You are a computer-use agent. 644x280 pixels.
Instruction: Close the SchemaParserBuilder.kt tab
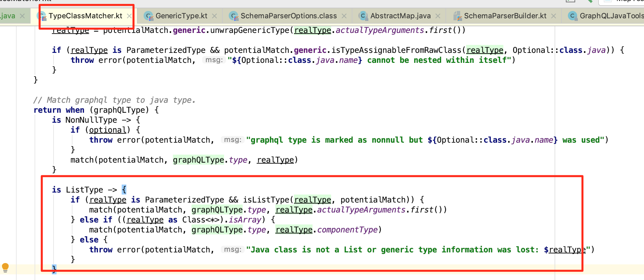[x=554, y=16]
